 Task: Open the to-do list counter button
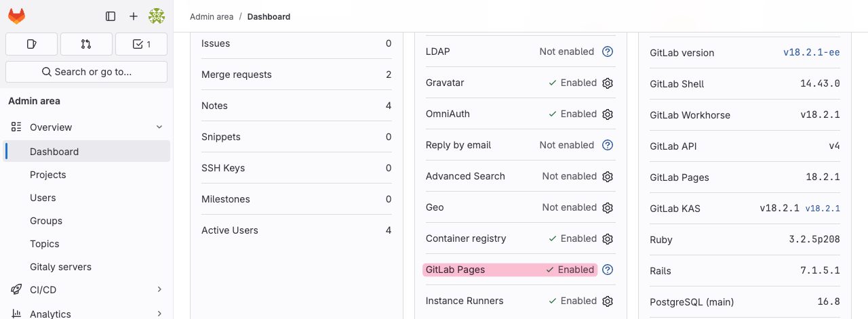tap(141, 44)
